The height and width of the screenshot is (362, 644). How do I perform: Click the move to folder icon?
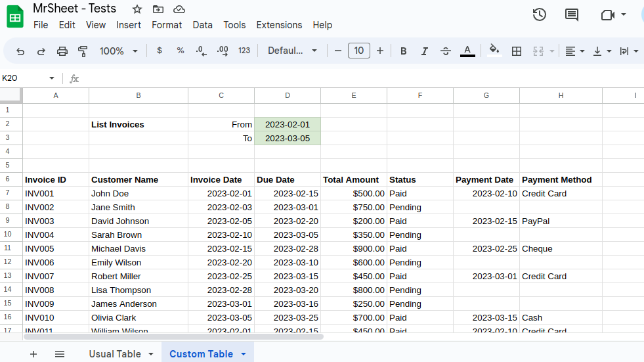158,9
